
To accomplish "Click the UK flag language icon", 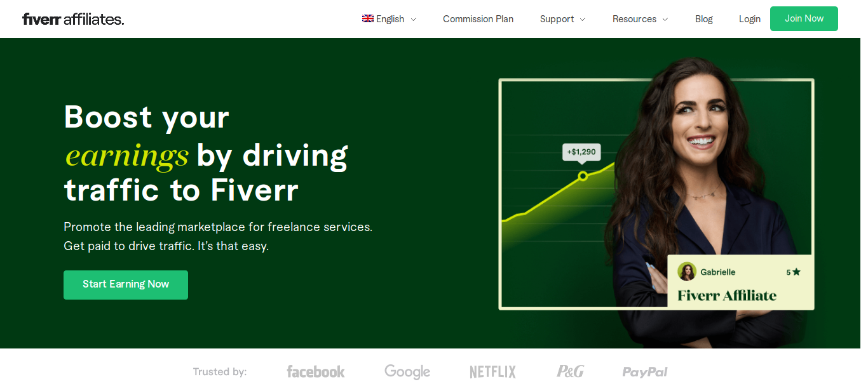I will [x=368, y=18].
